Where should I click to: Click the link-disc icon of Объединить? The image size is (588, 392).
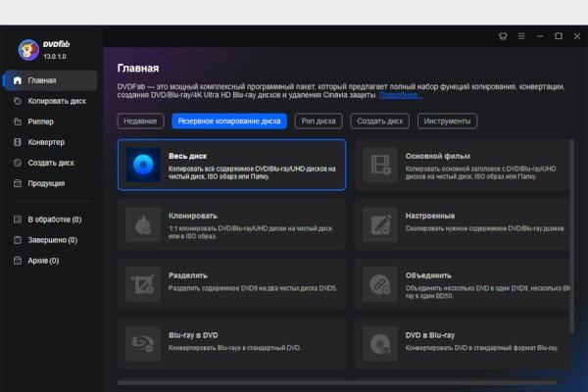tap(380, 284)
